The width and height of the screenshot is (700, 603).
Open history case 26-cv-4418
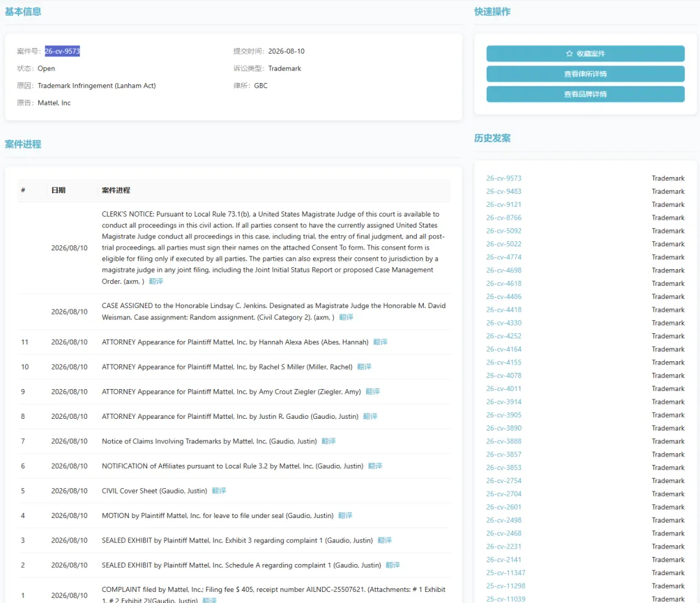pyautogui.click(x=504, y=310)
